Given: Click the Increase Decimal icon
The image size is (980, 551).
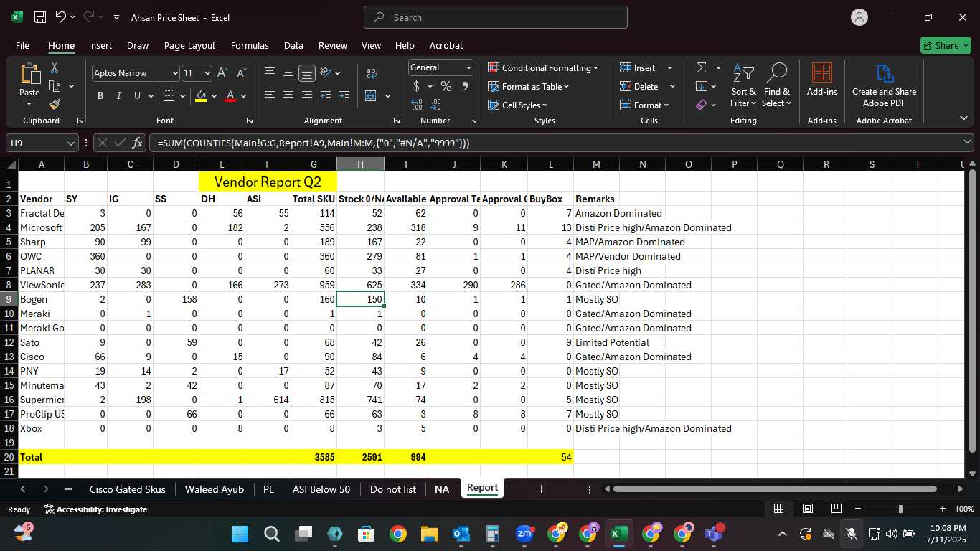Looking at the screenshot, I should click(416, 105).
